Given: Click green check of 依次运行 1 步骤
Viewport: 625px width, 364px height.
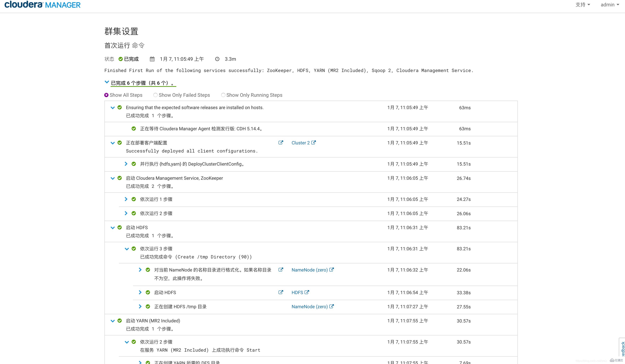Looking at the screenshot, I should (x=134, y=199).
